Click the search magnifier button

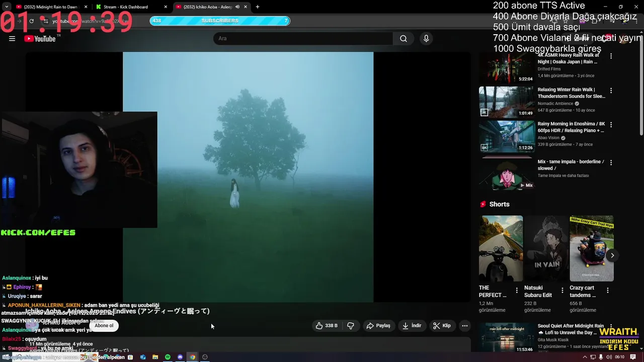click(404, 39)
